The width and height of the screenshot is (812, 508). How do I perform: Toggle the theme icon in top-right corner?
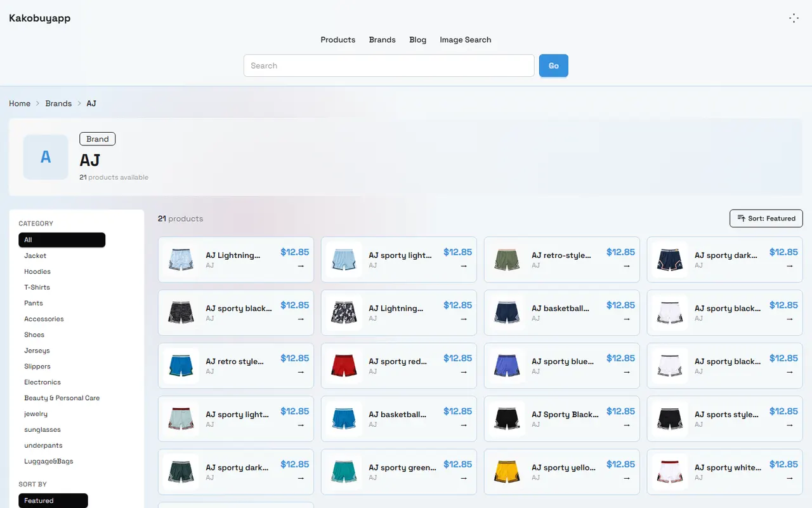click(x=794, y=18)
